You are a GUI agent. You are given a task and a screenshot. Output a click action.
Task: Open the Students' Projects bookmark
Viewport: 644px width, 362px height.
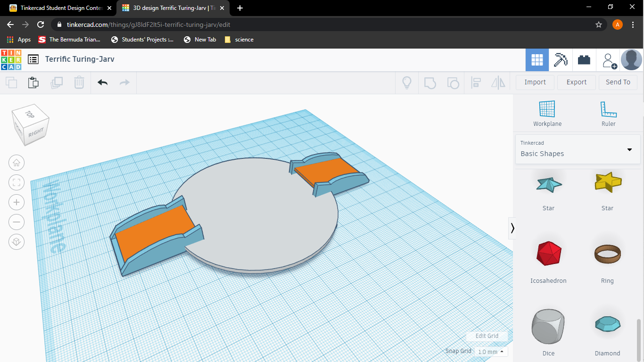point(142,40)
